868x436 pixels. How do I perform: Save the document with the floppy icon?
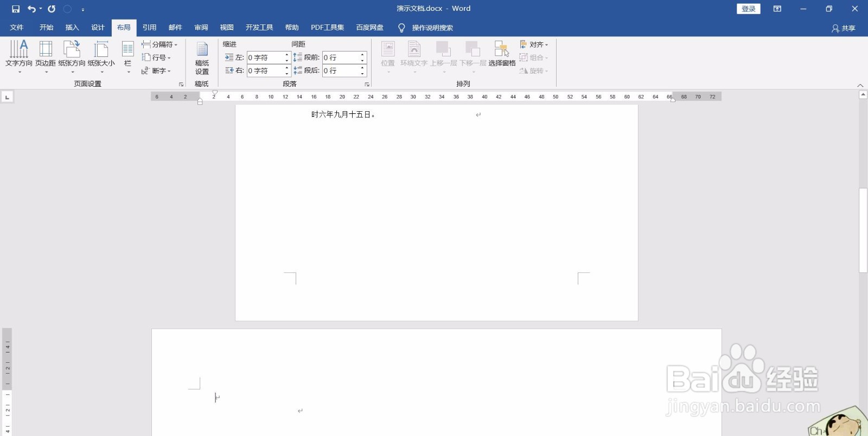(16, 9)
